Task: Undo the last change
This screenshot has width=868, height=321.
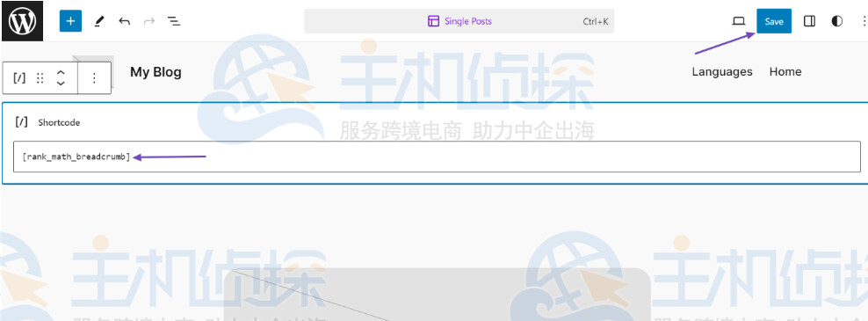Action: [125, 22]
